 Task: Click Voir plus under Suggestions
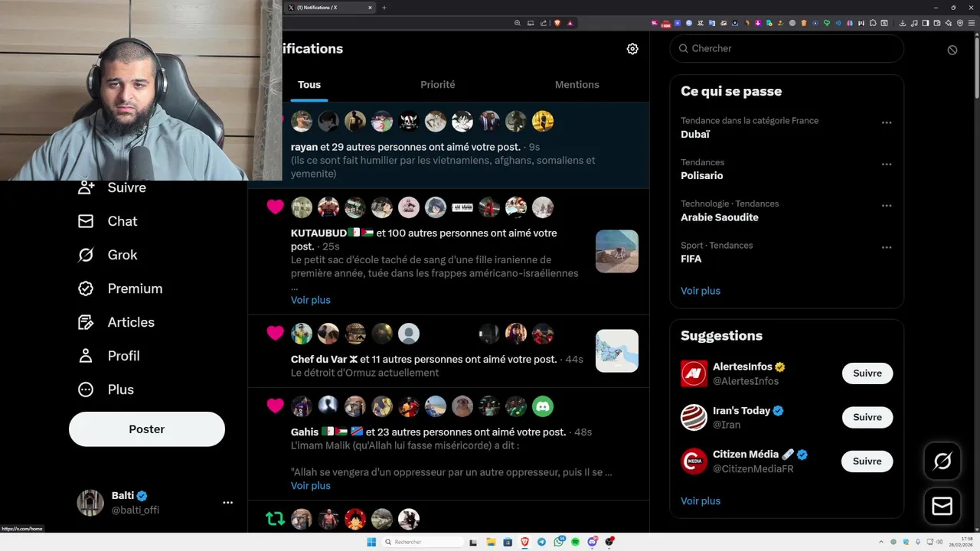click(x=701, y=501)
